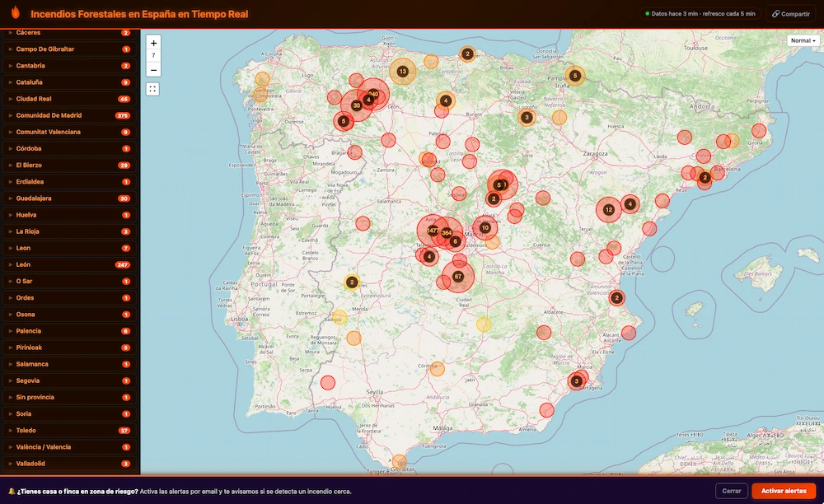Zoom in with the plus map button

point(153,43)
